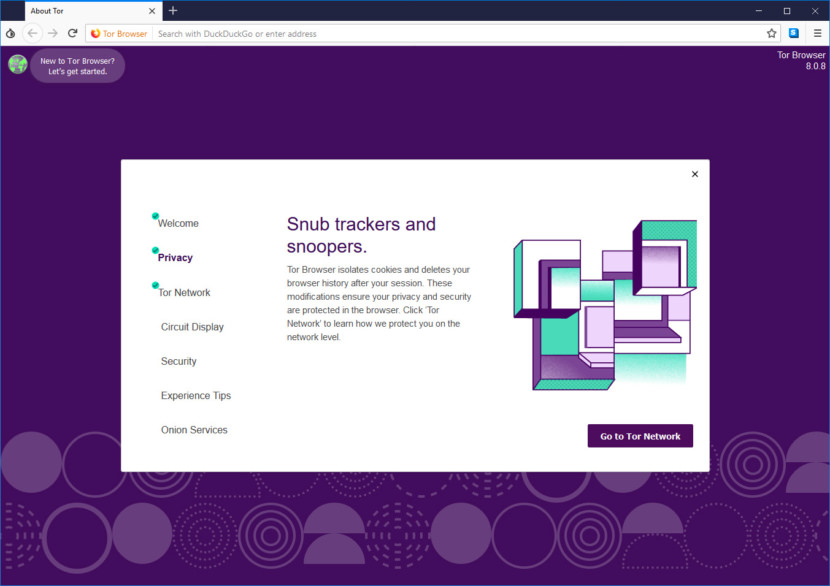This screenshot has width=830, height=586.
Task: Click the Tor onion icon in toolbar
Action: 11,33
